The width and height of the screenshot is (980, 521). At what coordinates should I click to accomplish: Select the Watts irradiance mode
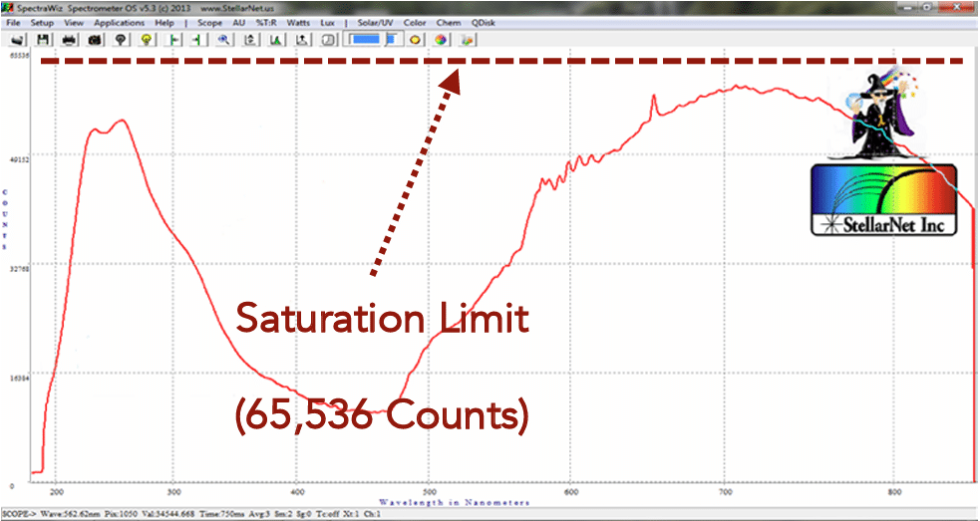point(299,23)
